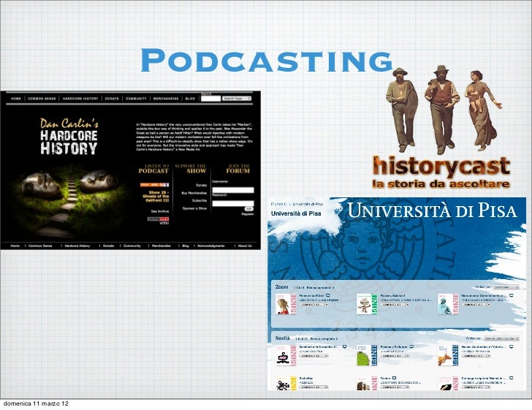Click the stone faces artwork image
Screen dimensions: 532x410
pos(69,200)
